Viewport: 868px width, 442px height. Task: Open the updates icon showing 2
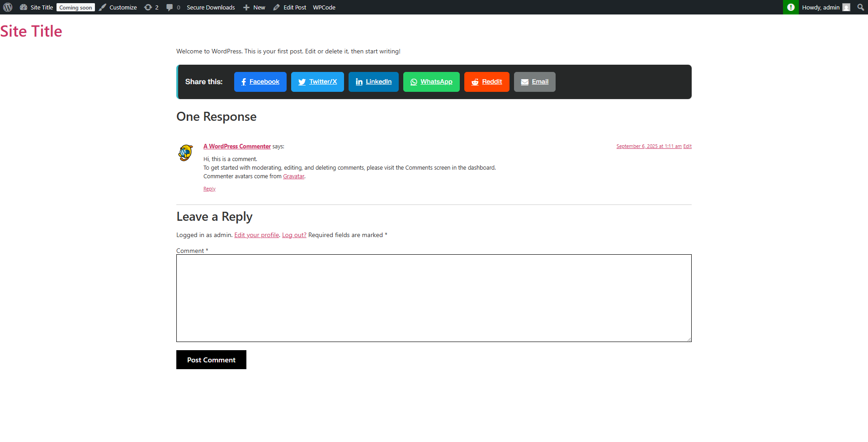tap(151, 7)
